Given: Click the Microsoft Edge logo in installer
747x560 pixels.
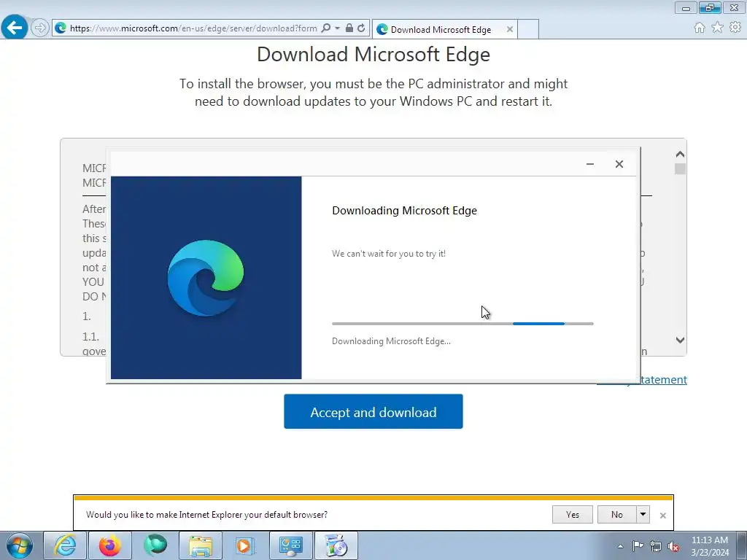Looking at the screenshot, I should 206,278.
